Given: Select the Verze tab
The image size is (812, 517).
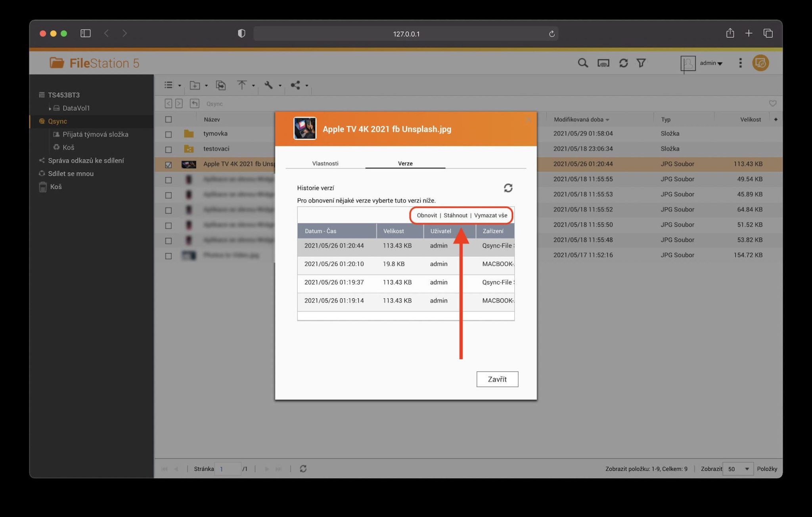Looking at the screenshot, I should click(x=405, y=163).
